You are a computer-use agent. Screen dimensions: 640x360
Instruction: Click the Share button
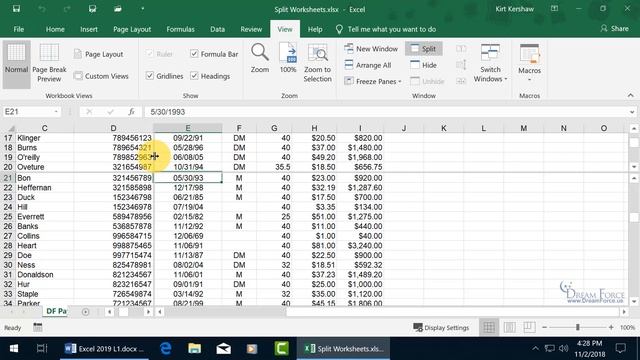tap(615, 29)
